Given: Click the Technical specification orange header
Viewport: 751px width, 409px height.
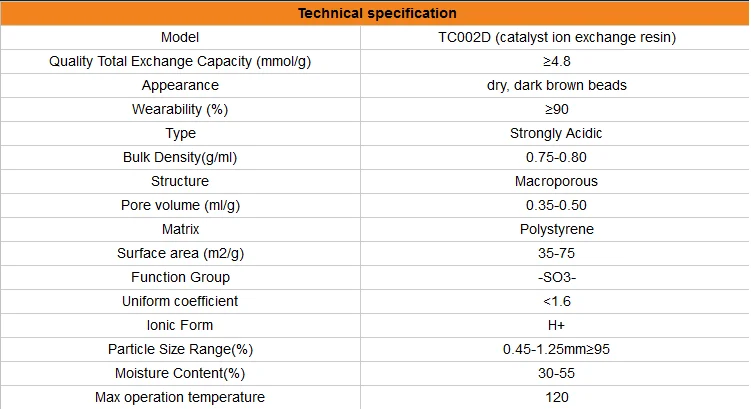Looking at the screenshot, I should [376, 13].
